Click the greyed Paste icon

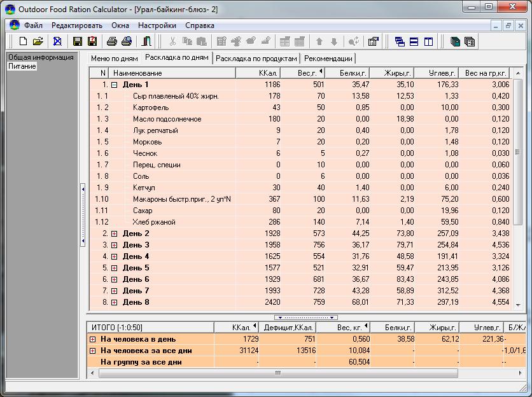click(x=202, y=42)
